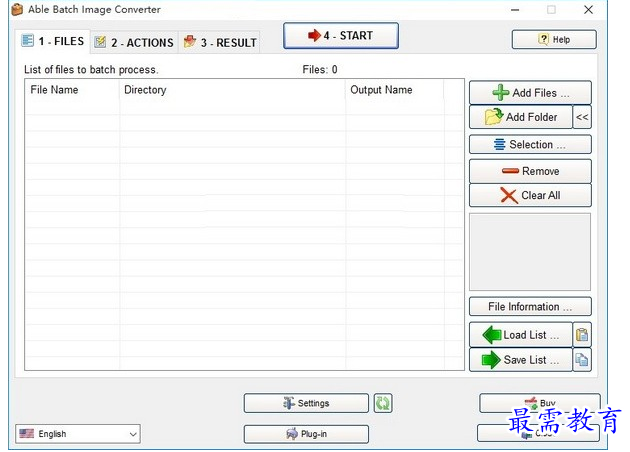The height and width of the screenshot is (452, 630).
Task: Click the Directory column header
Action: pos(232,90)
